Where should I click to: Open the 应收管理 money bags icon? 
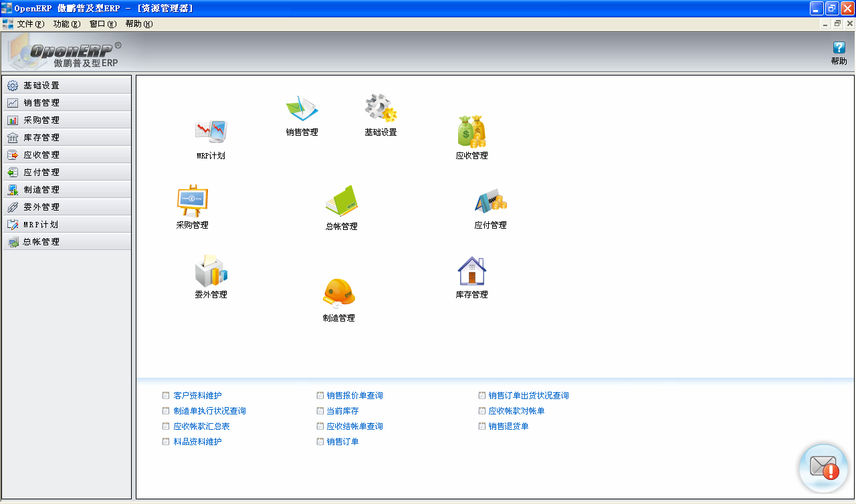[471, 132]
